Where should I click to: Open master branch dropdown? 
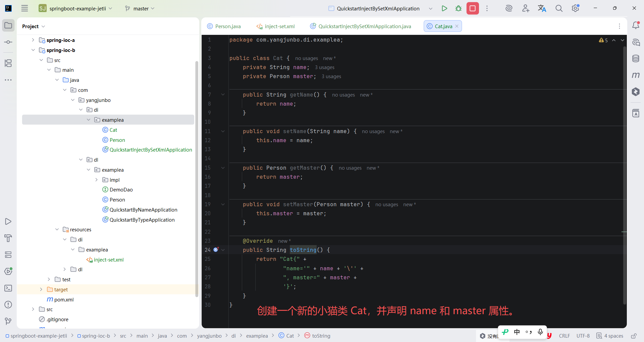140,8
